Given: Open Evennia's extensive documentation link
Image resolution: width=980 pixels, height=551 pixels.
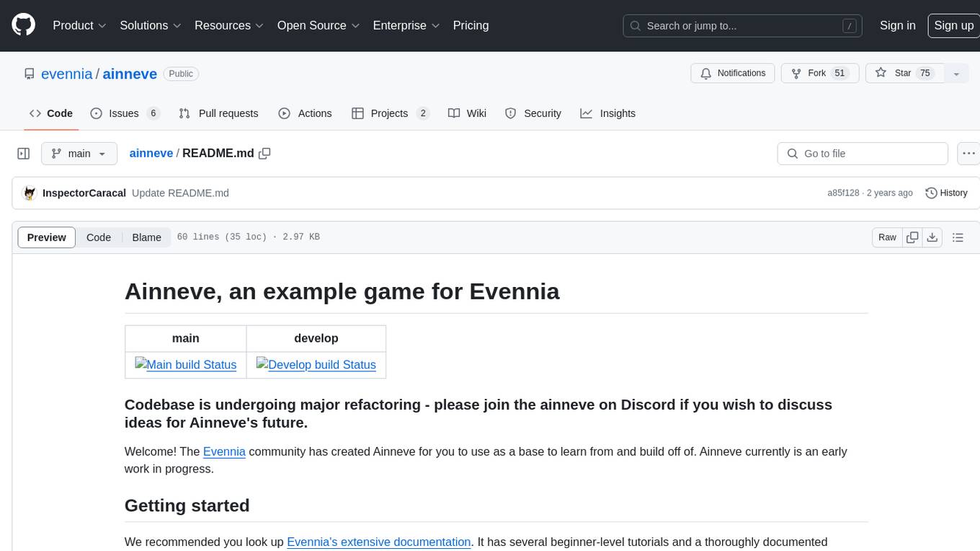Looking at the screenshot, I should coord(379,542).
